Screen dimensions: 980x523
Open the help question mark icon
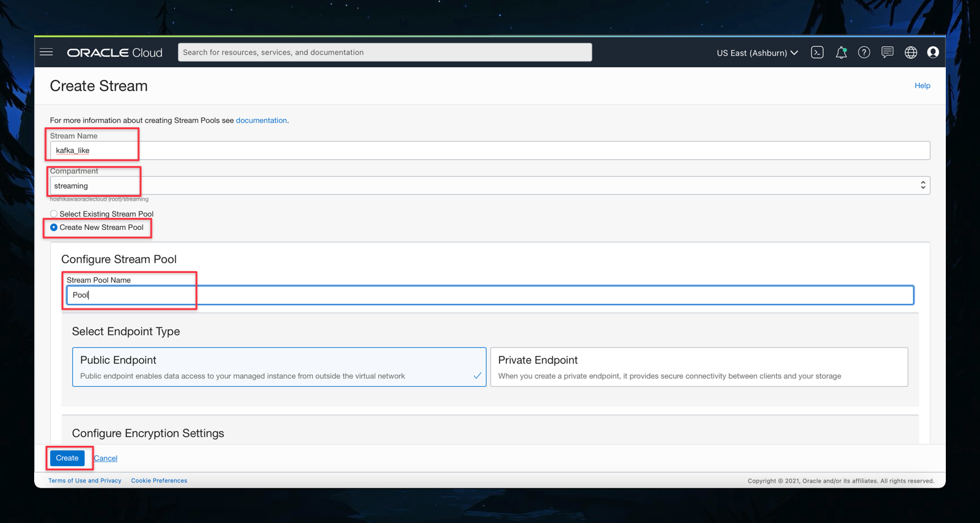coord(864,53)
